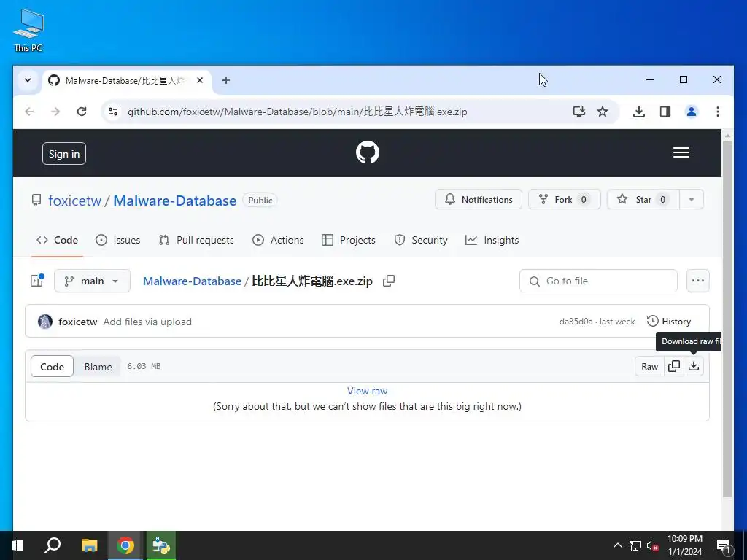
Task: Copy file path icon next to filename
Action: pos(389,281)
